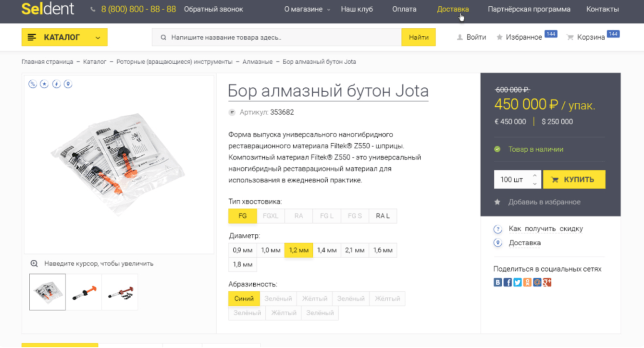The height and width of the screenshot is (348, 644).
Task: Click the second product thumbnail image
Action: tap(84, 292)
